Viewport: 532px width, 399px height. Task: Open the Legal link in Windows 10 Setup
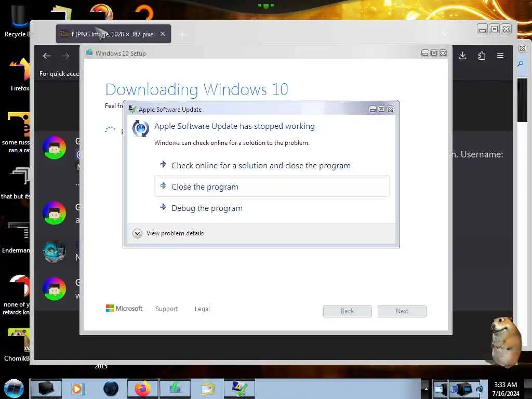tap(202, 309)
